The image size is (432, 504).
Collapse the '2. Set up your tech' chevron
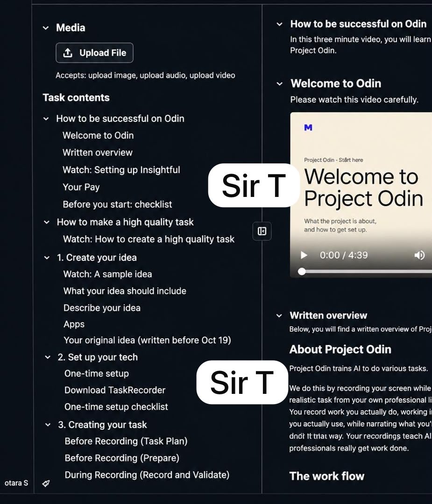coord(48,357)
